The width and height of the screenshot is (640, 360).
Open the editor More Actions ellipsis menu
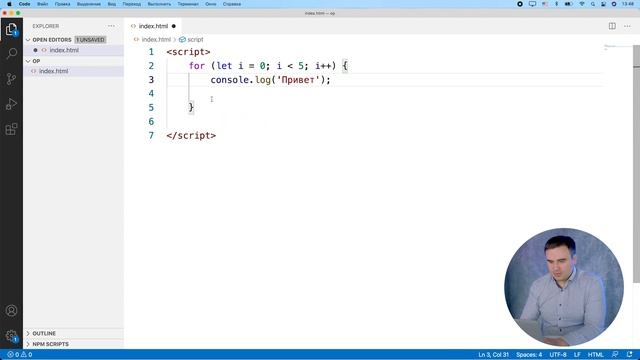coord(627,26)
